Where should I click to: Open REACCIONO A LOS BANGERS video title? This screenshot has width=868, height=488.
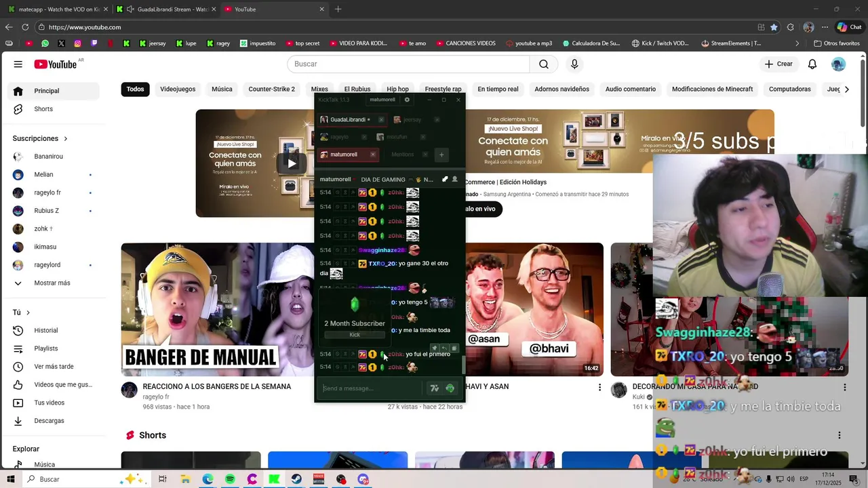[x=217, y=387]
